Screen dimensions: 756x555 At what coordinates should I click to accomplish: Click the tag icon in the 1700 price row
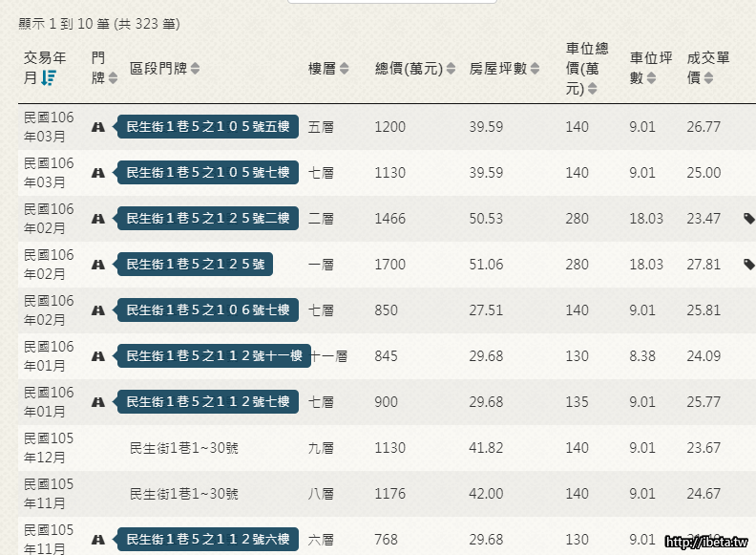pos(748,265)
